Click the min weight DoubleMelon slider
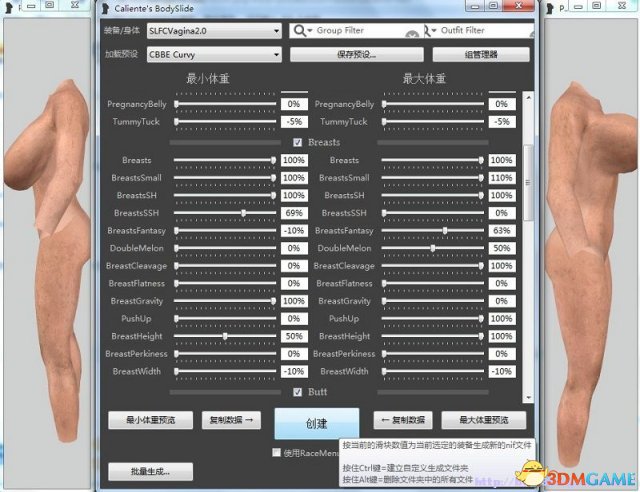The image size is (640, 492). (x=225, y=248)
